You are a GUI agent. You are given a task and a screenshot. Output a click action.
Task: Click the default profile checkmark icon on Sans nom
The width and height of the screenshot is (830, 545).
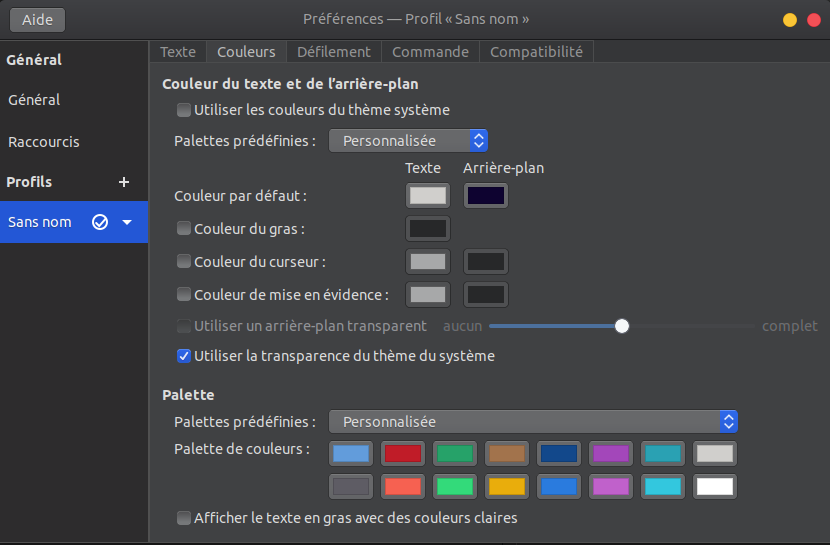tap(100, 222)
